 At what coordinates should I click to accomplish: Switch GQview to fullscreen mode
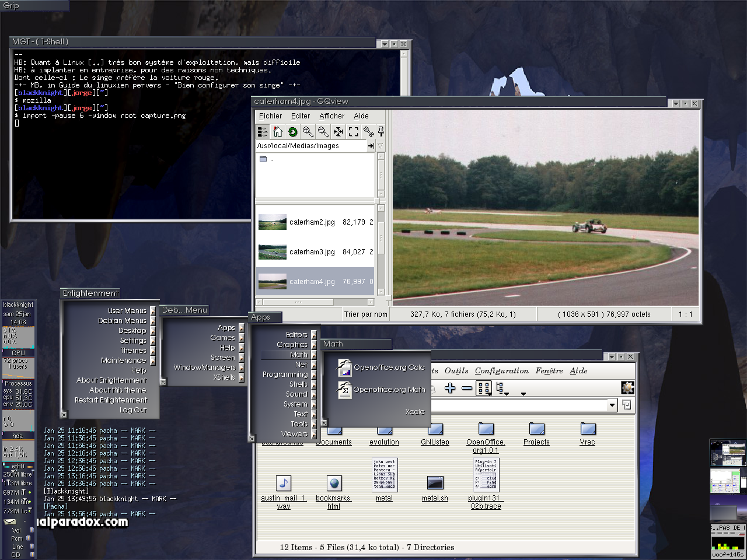point(354,132)
